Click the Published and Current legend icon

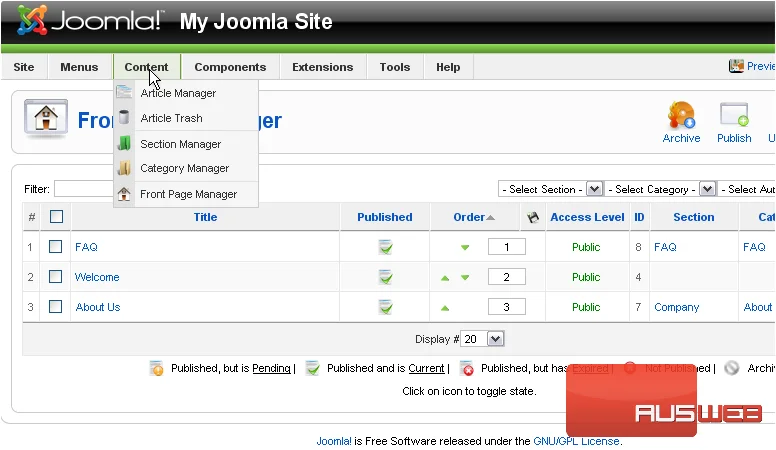[x=312, y=368]
